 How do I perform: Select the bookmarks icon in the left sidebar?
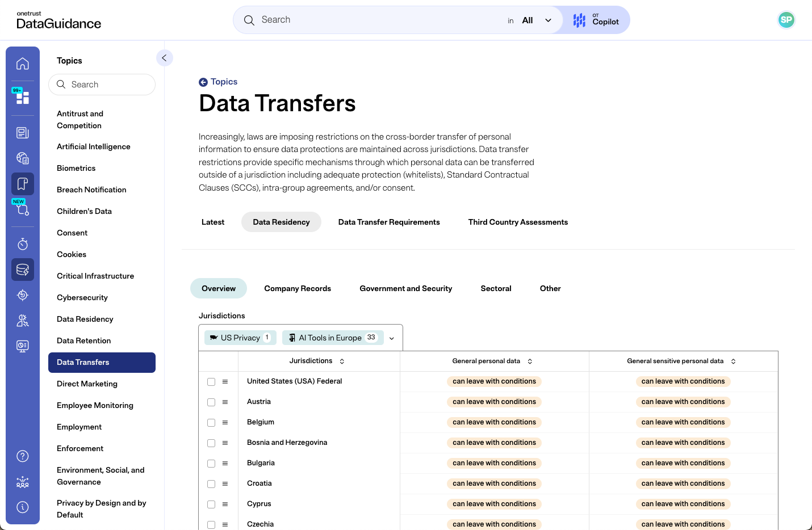coord(23,183)
